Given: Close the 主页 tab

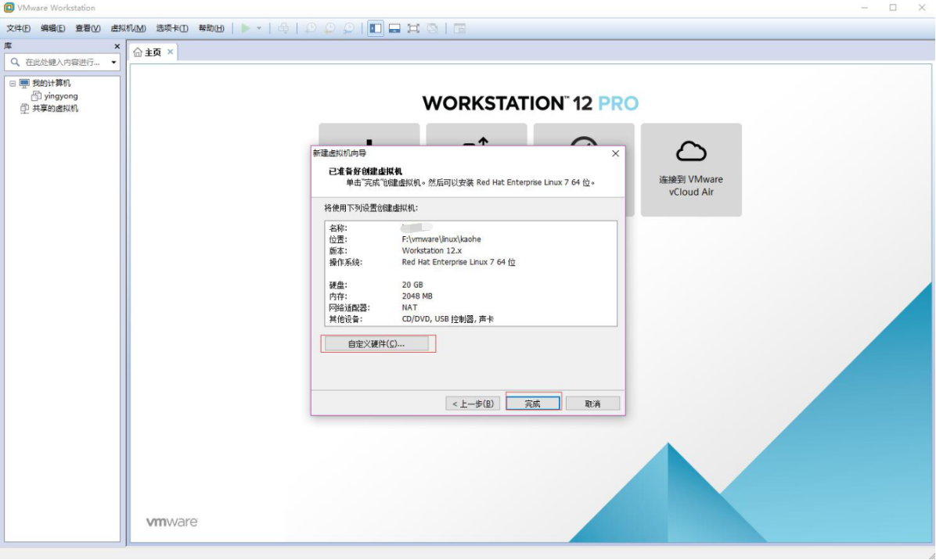Looking at the screenshot, I should coord(171,52).
